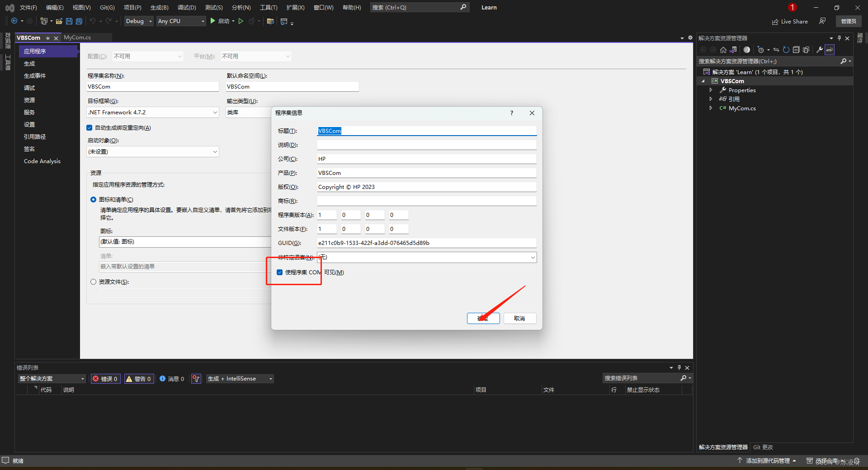Select the 资源文件 radio button
This screenshot has height=470, width=868.
click(93, 282)
